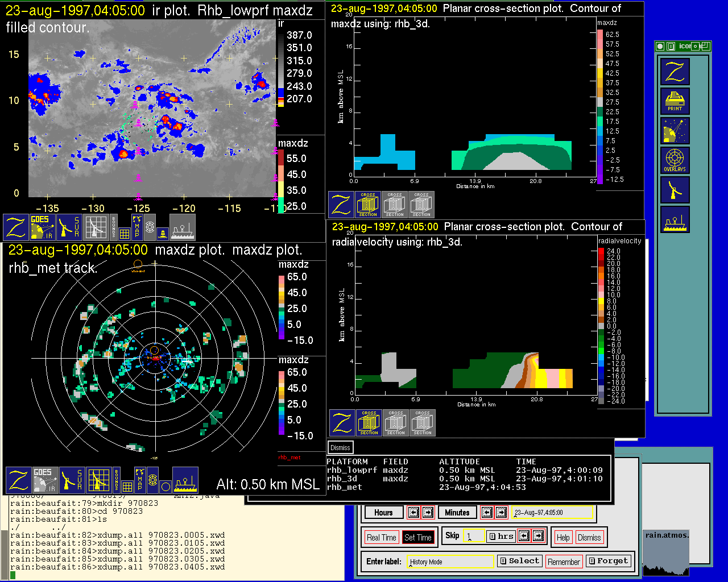Toggle the Set Time mode button
This screenshot has height=582, width=728.
point(417,537)
